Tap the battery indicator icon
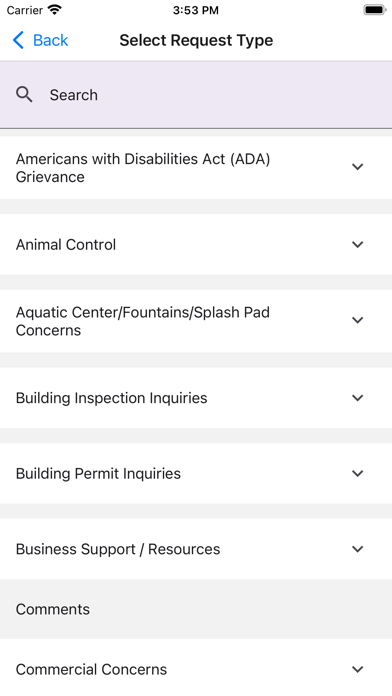392x696 pixels. click(375, 10)
